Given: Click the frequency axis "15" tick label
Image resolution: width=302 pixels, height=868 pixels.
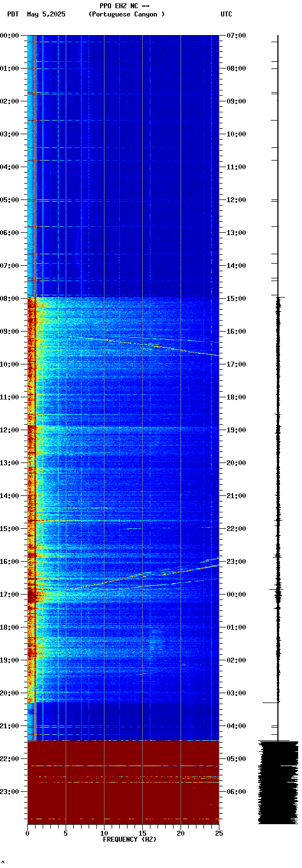Looking at the screenshot, I should 142,833.
